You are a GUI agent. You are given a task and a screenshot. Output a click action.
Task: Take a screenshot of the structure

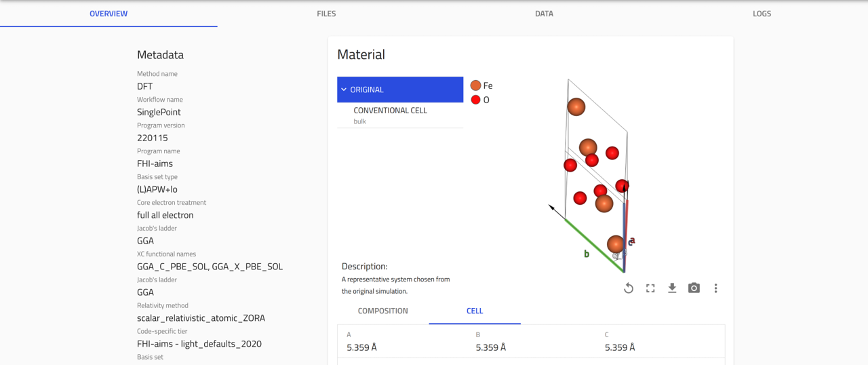(694, 288)
